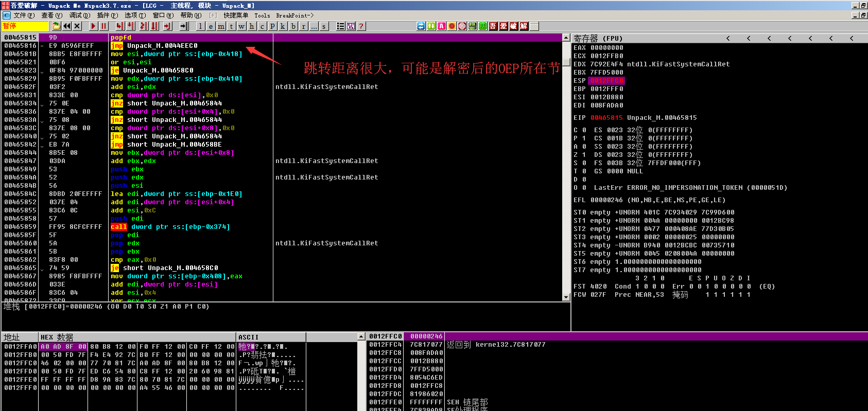Open the 调试(D) menu
The image size is (868, 411).
point(80,15)
